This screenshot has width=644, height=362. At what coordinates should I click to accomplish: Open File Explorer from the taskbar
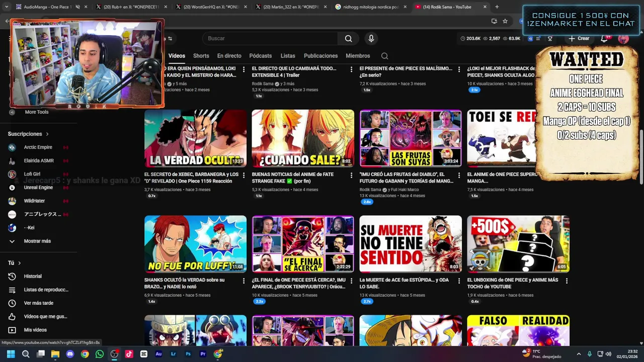coord(55,354)
